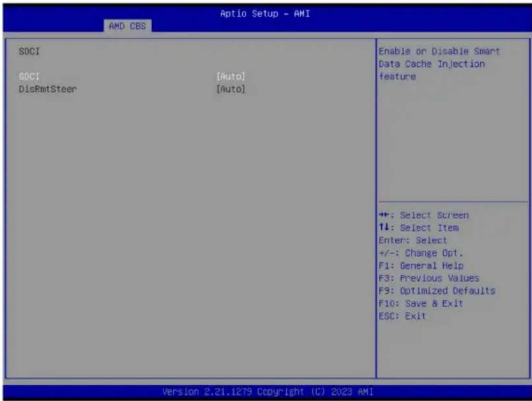Select the highlighted SDCI setting label
The image size is (532, 401).
[29, 76]
